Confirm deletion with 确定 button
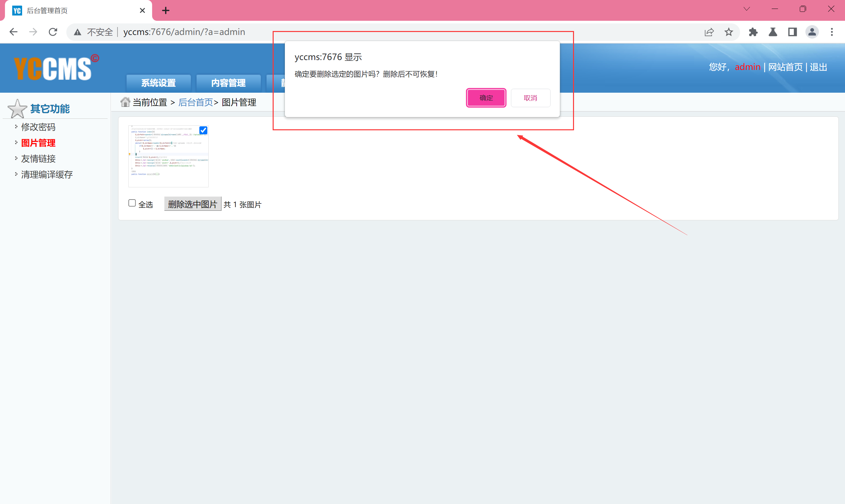The width and height of the screenshot is (845, 504). coord(486,98)
